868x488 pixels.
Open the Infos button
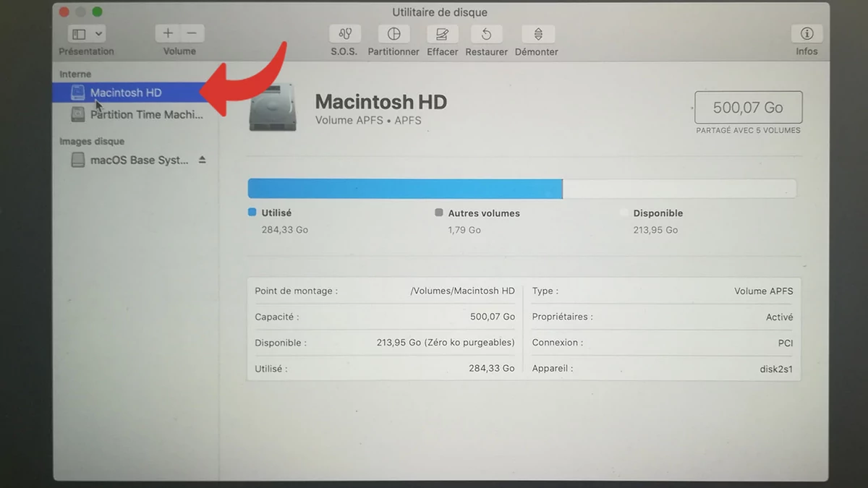[x=807, y=34]
